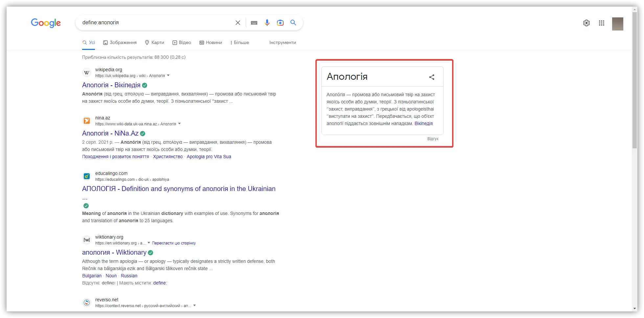Image resolution: width=644 pixels, height=318 pixels.
Task: Switch to the Новини tab
Action: 211,43
